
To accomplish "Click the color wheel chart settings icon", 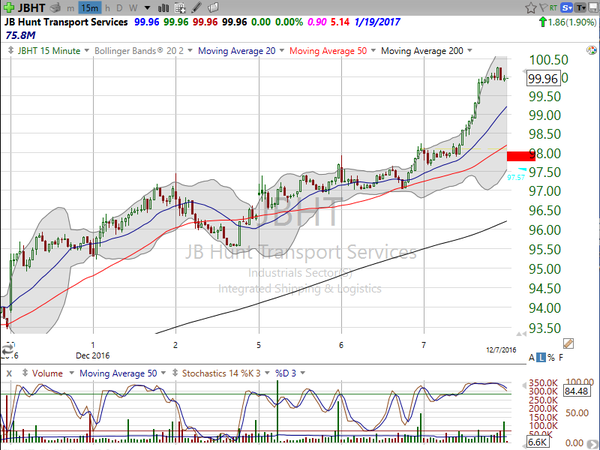I will (x=591, y=50).
